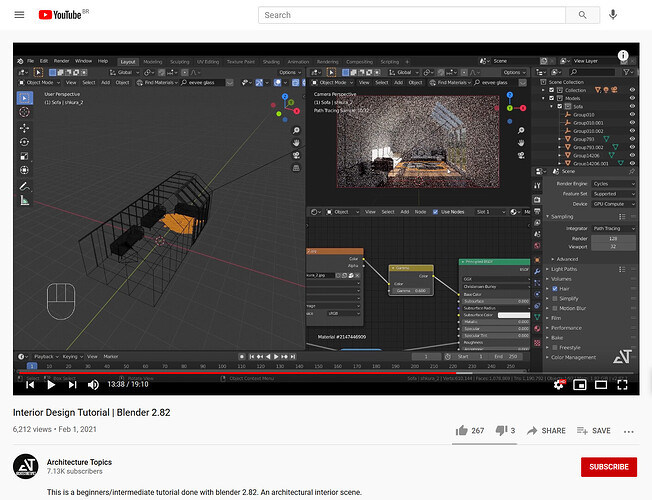The image size is (652, 500).
Task: Like the video with thumbs up
Action: pyautogui.click(x=462, y=431)
